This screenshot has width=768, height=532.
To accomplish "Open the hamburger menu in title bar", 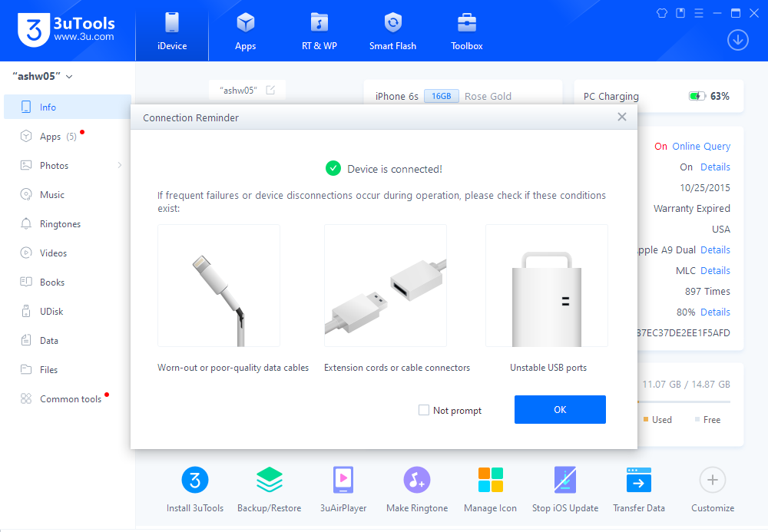I will tap(699, 13).
